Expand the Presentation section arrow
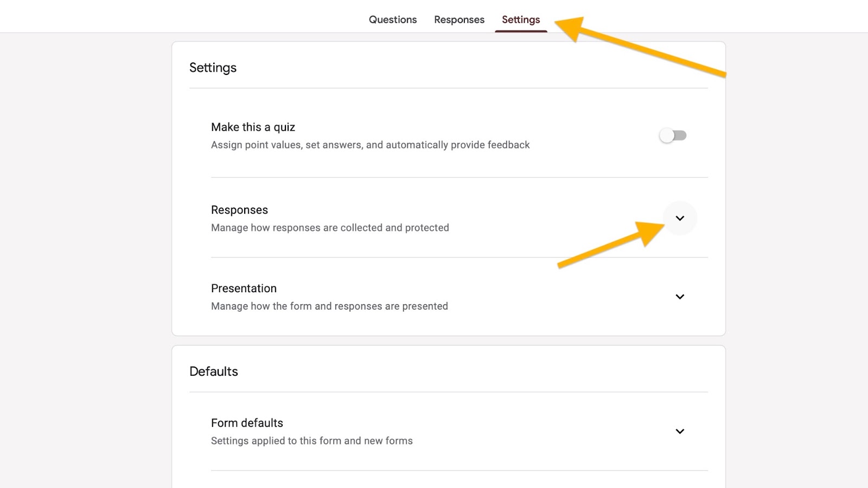 coord(680,297)
